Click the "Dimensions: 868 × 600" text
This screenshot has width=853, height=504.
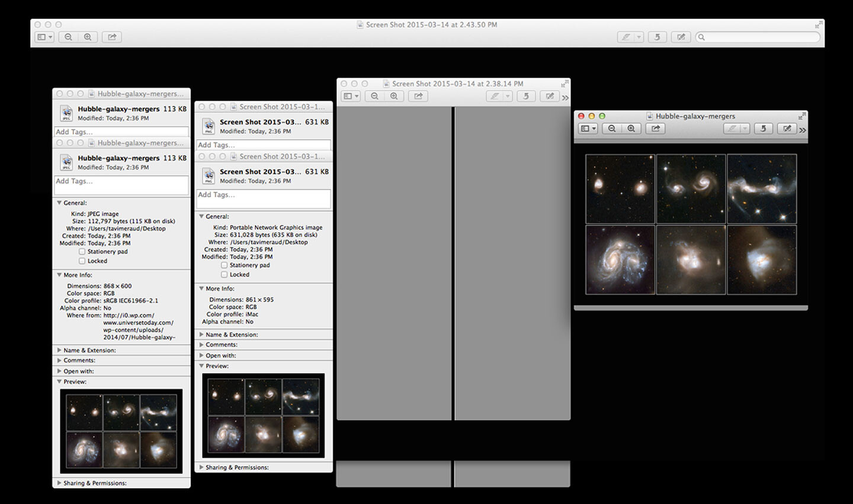tap(100, 286)
